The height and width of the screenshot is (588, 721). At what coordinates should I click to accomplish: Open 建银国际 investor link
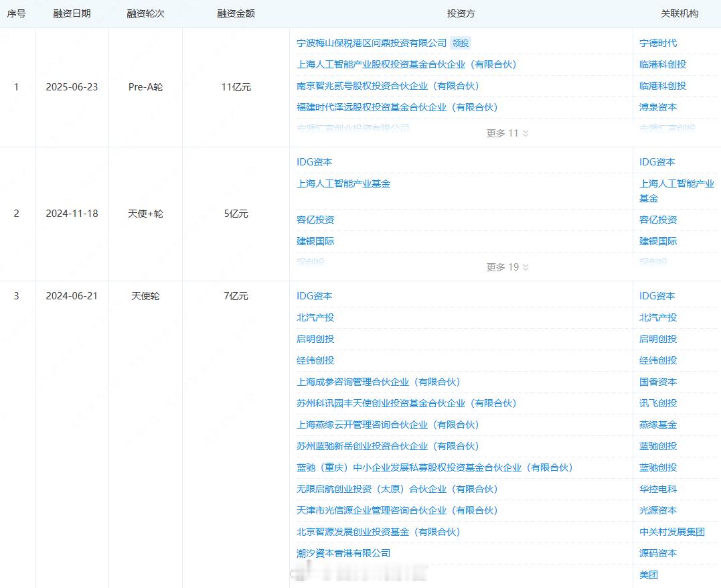315,241
